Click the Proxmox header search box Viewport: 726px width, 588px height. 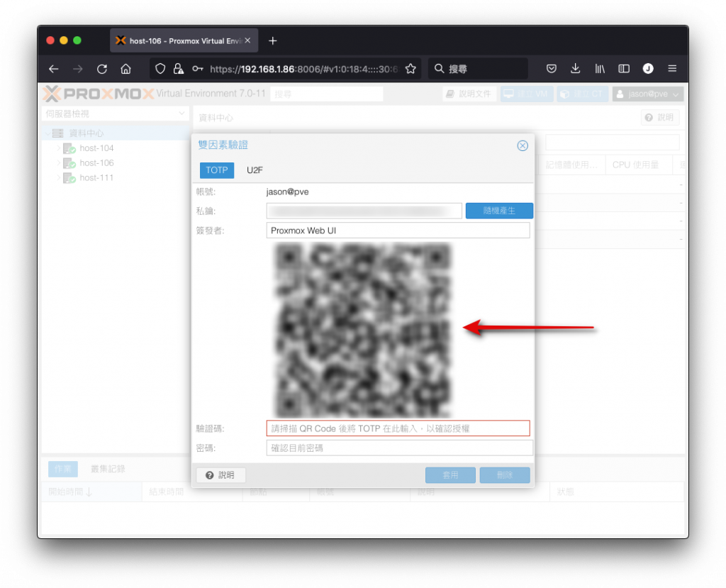pos(326,94)
